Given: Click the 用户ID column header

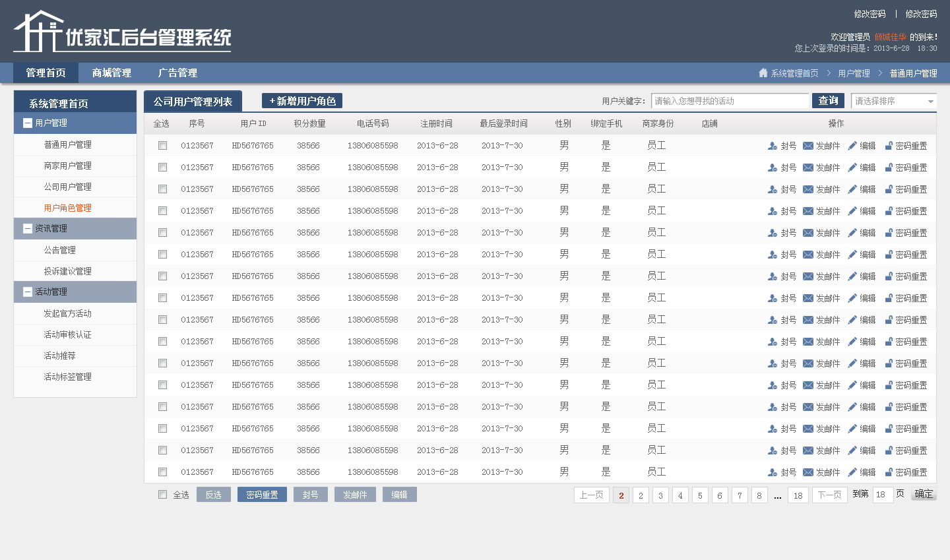Looking at the screenshot, I should coord(253,123).
